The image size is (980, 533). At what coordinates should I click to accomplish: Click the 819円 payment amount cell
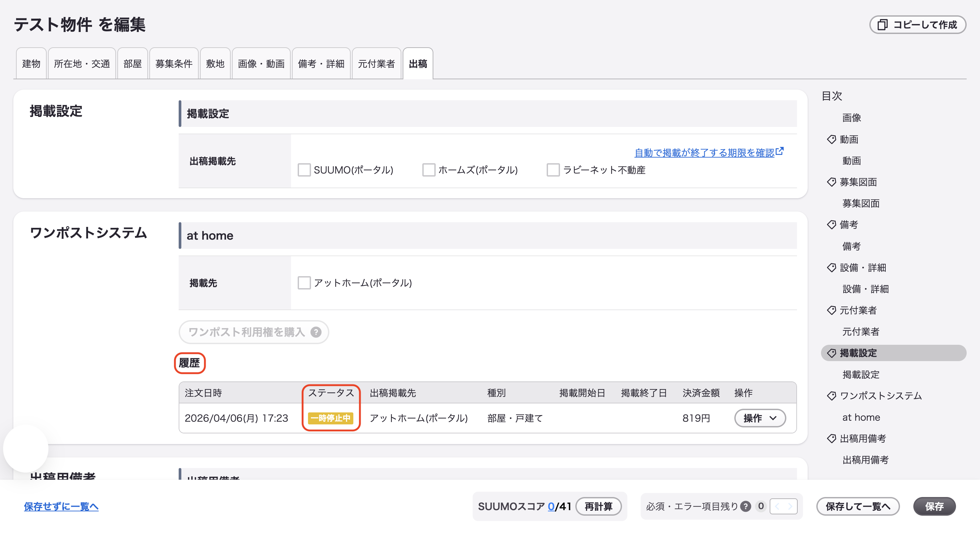point(696,418)
